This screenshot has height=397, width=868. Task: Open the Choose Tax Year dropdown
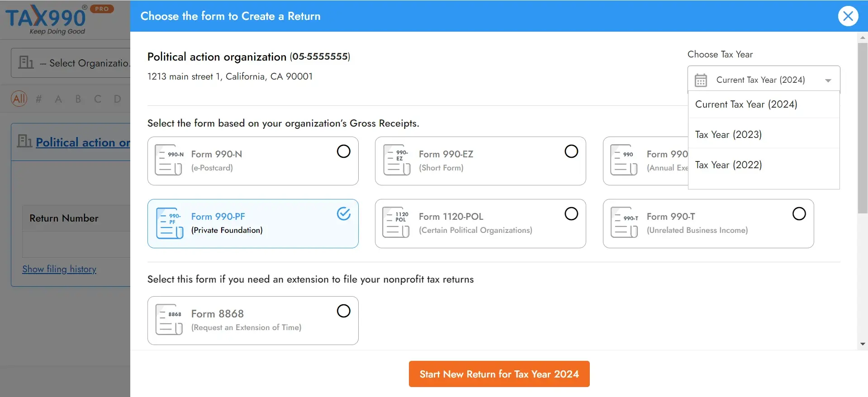[x=764, y=80]
